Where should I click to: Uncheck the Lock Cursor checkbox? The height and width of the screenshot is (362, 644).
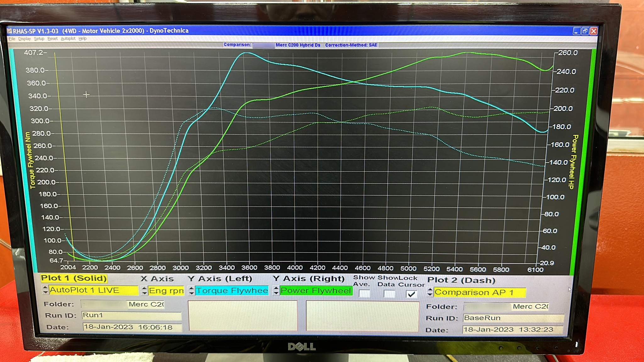point(411,294)
